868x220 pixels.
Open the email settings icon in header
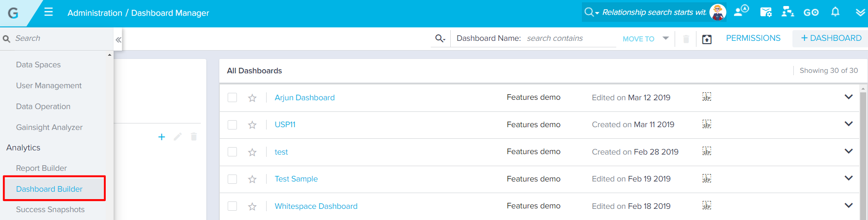point(766,12)
